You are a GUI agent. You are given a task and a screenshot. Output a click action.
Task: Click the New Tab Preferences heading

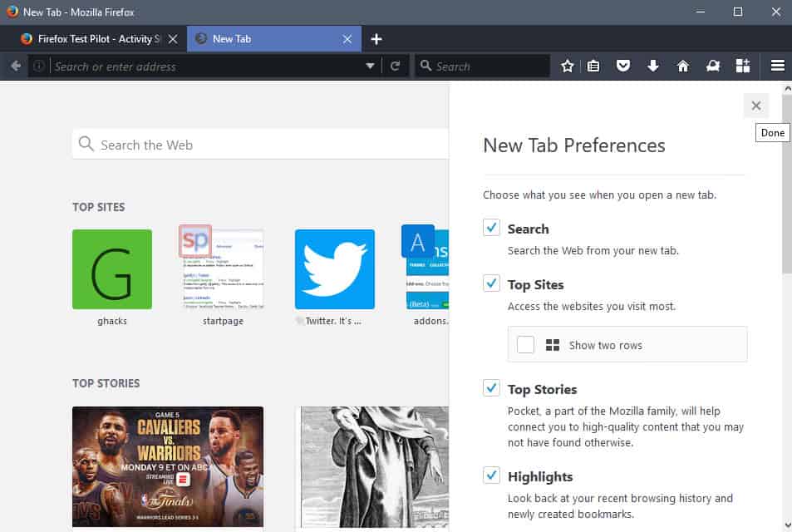tap(573, 145)
